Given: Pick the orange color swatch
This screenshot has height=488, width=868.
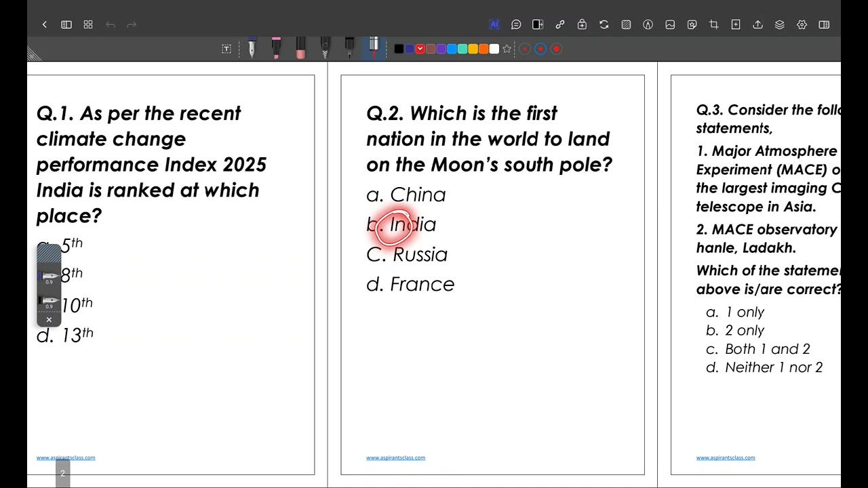Looking at the screenshot, I should (x=484, y=49).
